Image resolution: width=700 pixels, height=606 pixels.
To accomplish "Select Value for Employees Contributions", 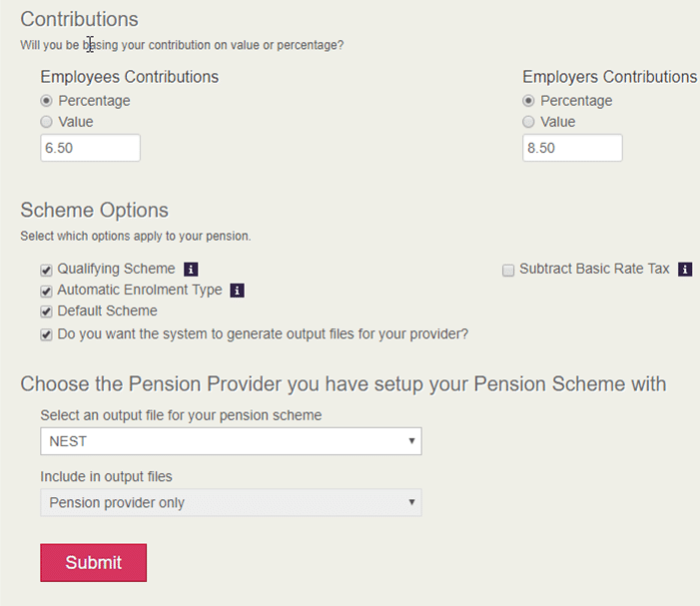I will coord(46,122).
